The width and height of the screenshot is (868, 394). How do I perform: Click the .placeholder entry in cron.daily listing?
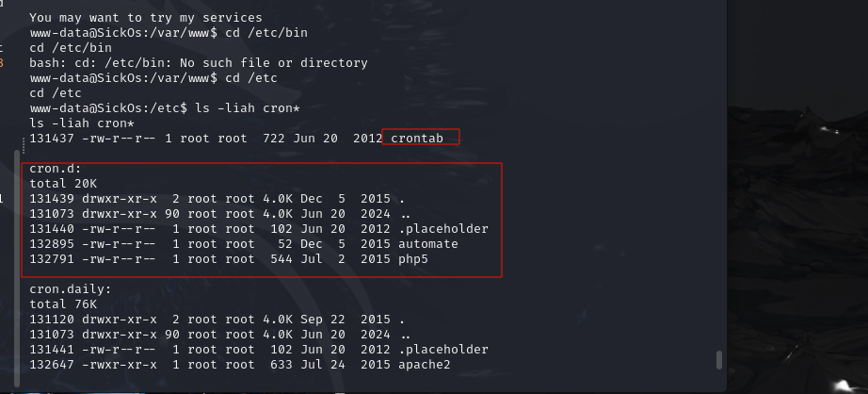tap(442, 350)
